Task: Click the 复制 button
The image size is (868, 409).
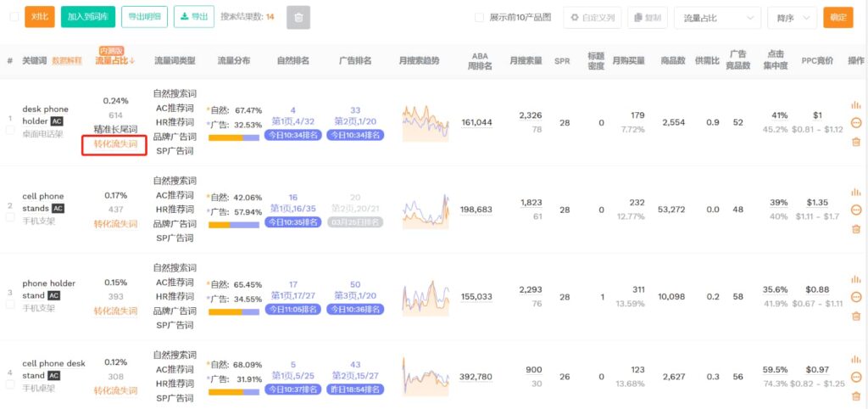Action: tap(648, 18)
